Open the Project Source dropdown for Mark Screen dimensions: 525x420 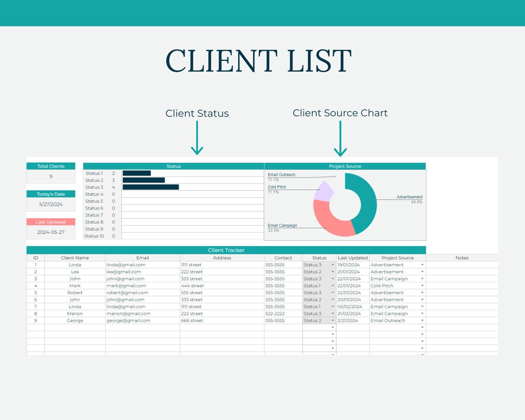422,286
